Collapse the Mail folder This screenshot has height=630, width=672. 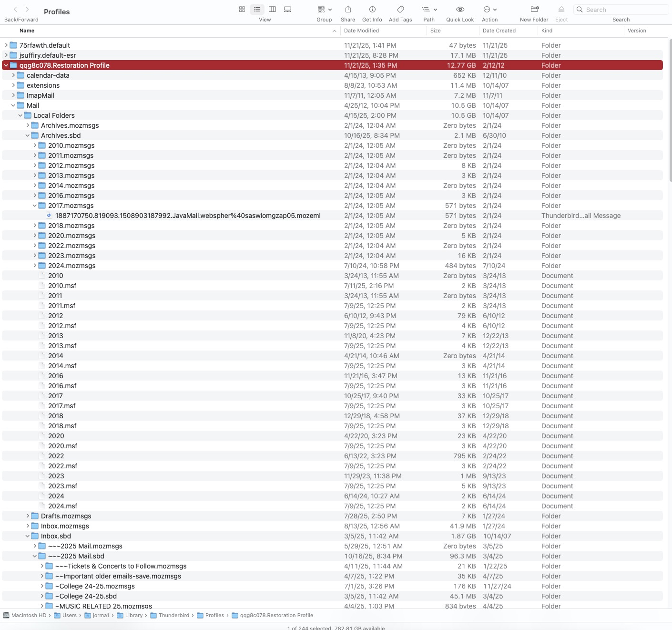pyautogui.click(x=13, y=105)
